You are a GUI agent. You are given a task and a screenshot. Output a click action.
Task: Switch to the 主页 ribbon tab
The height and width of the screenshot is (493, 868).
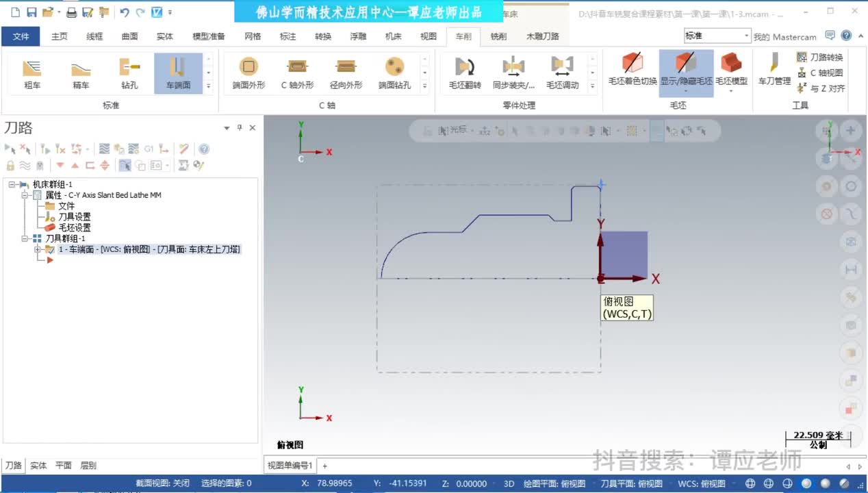pyautogui.click(x=60, y=36)
